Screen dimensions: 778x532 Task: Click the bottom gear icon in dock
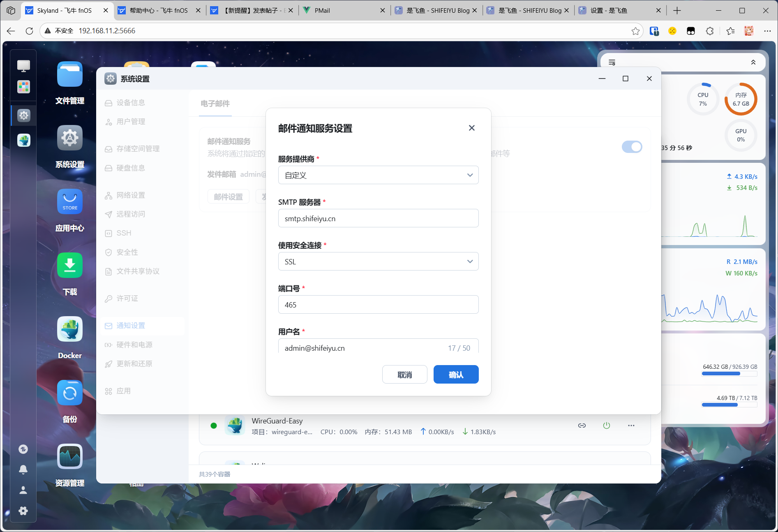pos(23,511)
